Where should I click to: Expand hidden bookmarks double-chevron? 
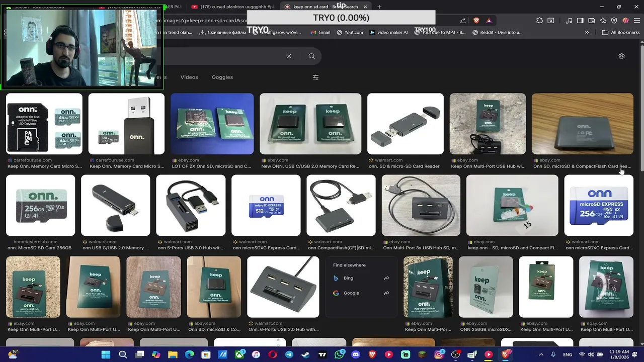click(587, 32)
